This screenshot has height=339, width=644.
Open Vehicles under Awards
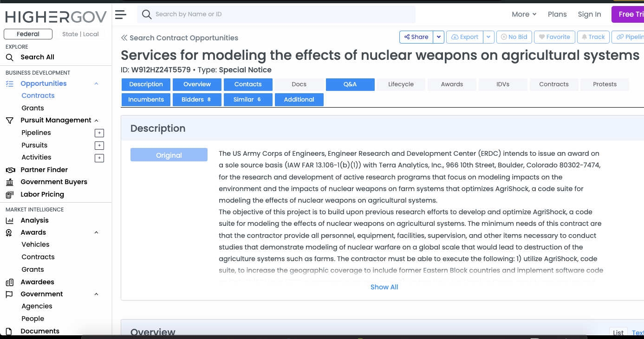point(35,244)
